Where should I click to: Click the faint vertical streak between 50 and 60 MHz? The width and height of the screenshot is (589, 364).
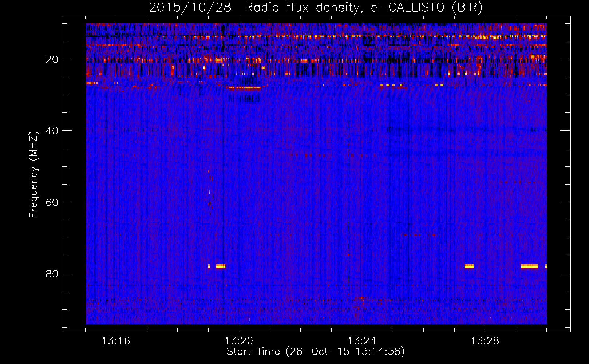tap(210, 191)
